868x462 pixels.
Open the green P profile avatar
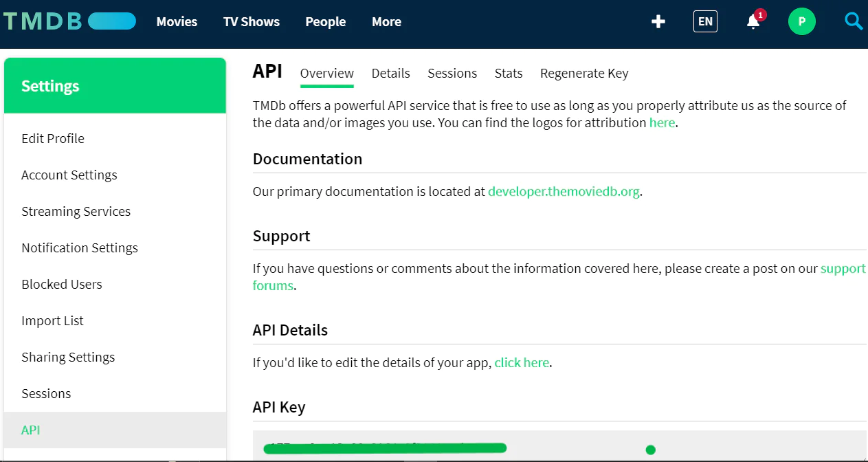click(x=801, y=21)
